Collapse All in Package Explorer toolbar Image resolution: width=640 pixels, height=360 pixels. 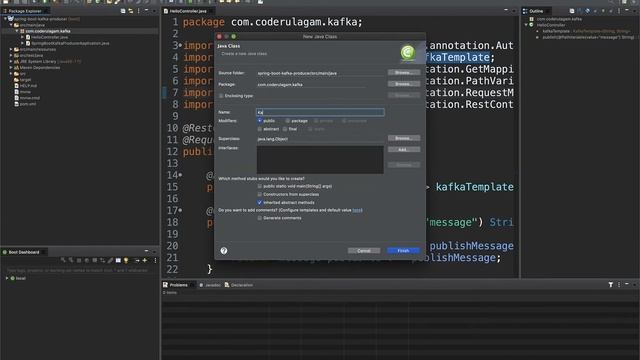click(x=123, y=11)
